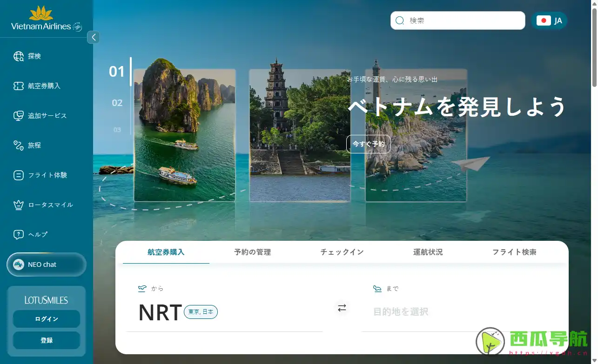Open the チェックイン tab

coord(342,251)
